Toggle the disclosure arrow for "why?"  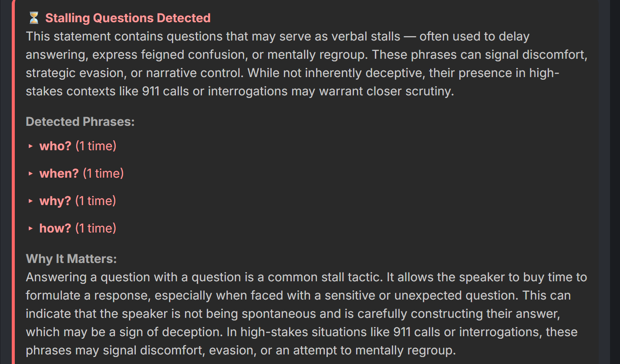(x=30, y=201)
